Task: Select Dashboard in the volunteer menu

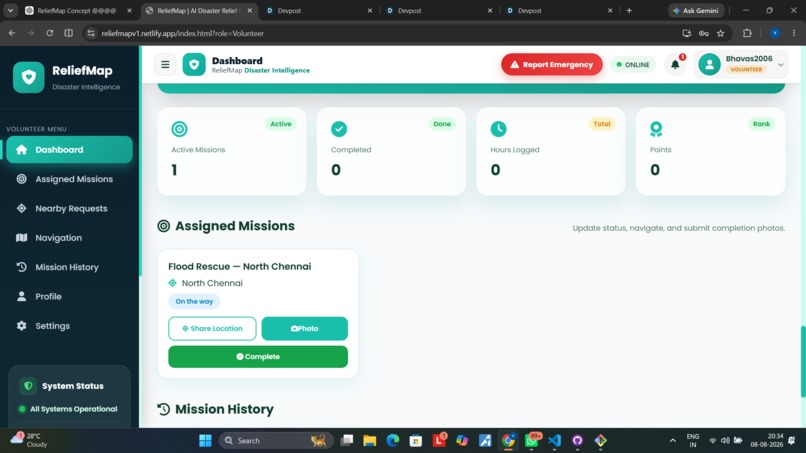Action: [x=69, y=150]
